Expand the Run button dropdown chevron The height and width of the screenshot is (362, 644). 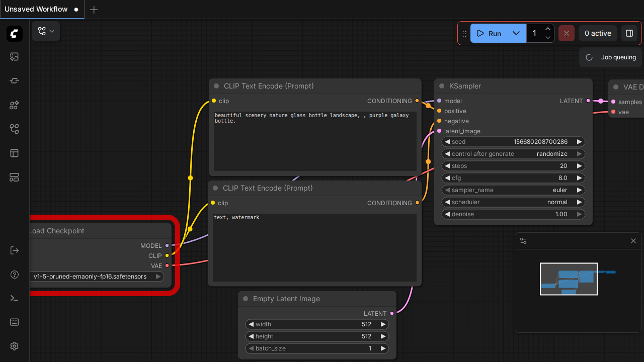(x=516, y=33)
